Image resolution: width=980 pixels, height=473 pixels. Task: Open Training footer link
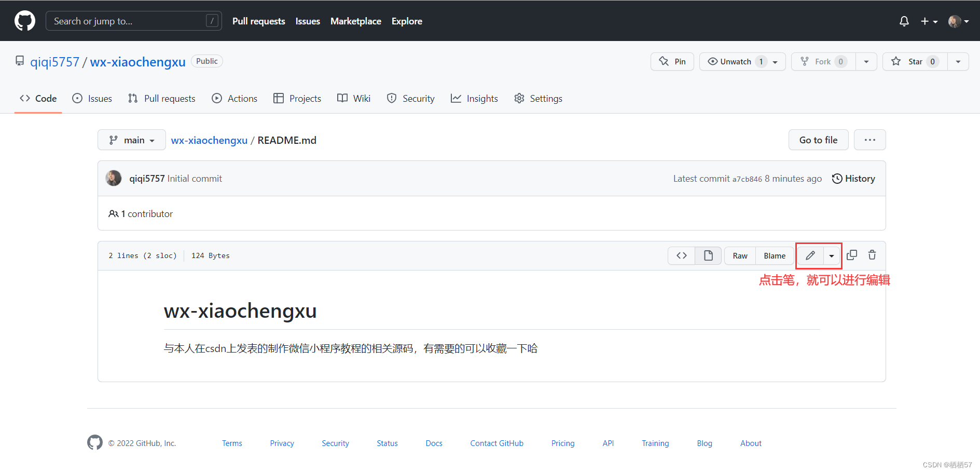coord(655,443)
